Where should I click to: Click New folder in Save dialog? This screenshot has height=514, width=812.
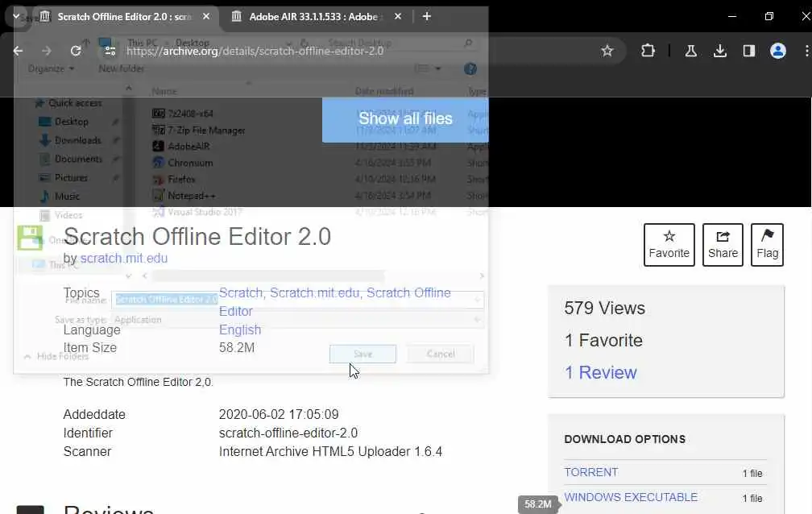point(121,68)
